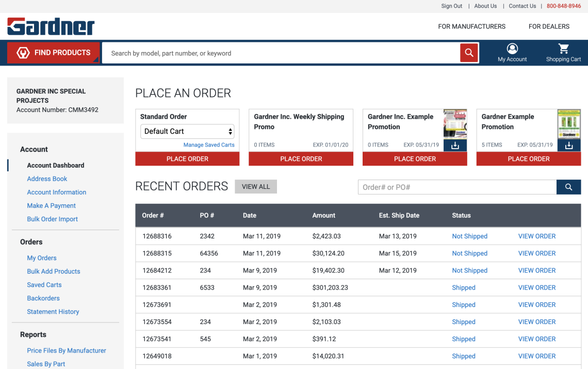588x369 pixels.
Task: Open Backorders in sidebar
Action: (43, 298)
